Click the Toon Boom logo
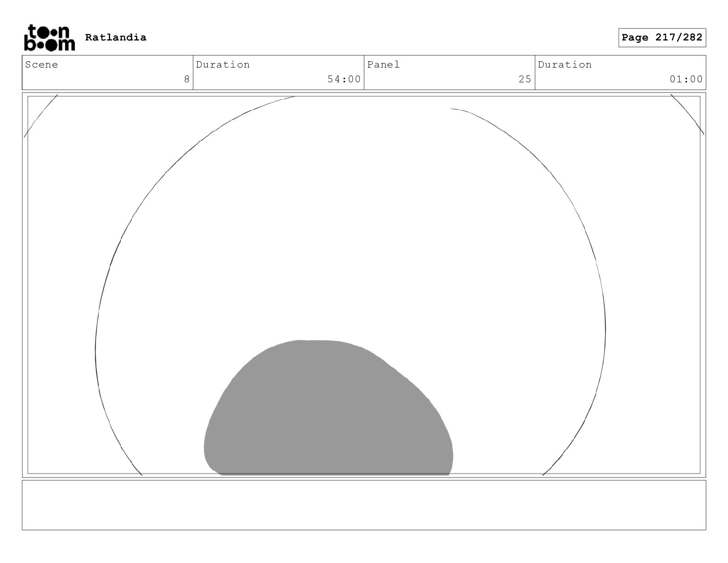Image resolution: width=728 pixels, height=563 pixels. 49,38
